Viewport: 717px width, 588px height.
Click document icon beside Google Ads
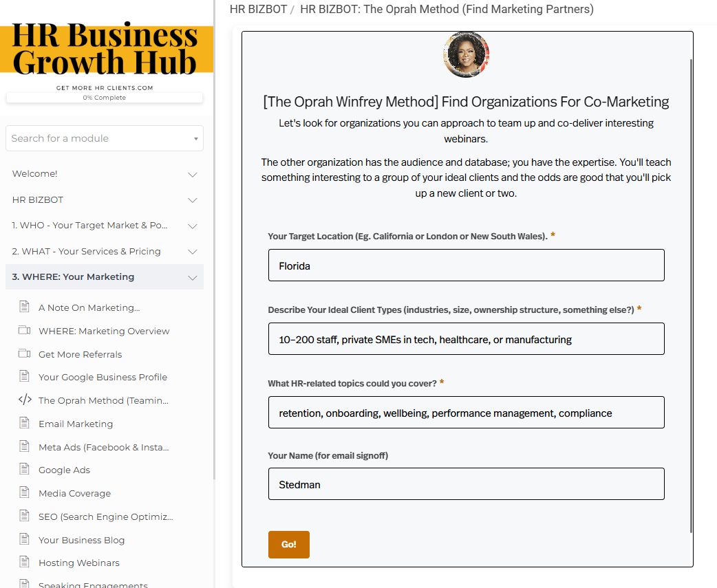pyautogui.click(x=25, y=469)
